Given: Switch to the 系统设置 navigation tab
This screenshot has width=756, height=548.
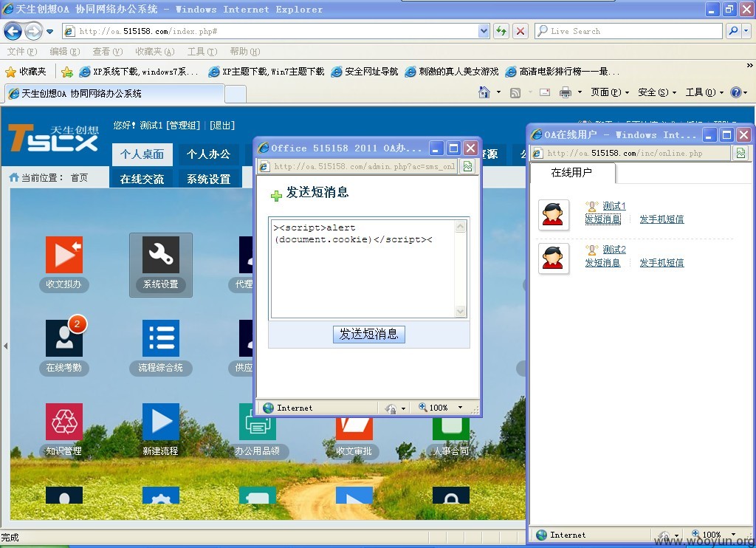Looking at the screenshot, I should pos(209,179).
